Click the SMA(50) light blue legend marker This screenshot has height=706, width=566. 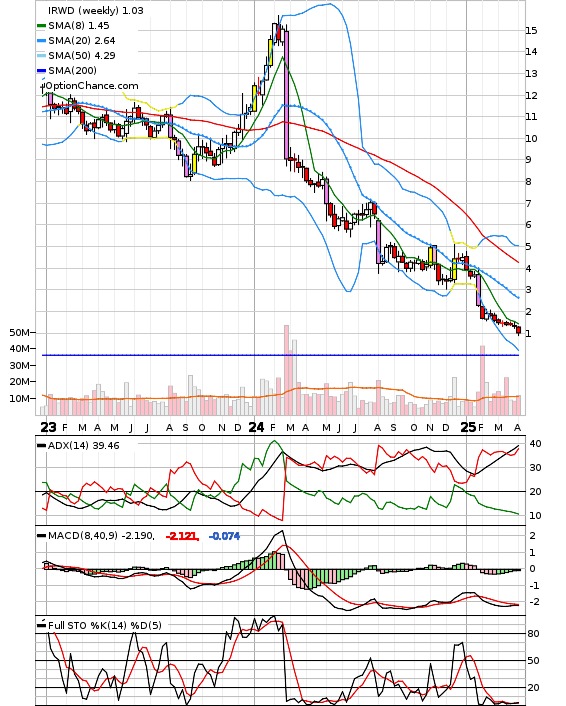[41, 56]
